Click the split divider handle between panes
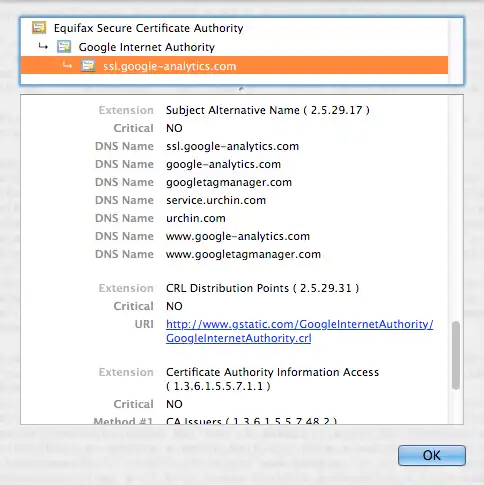The image size is (484, 485). (241, 89)
